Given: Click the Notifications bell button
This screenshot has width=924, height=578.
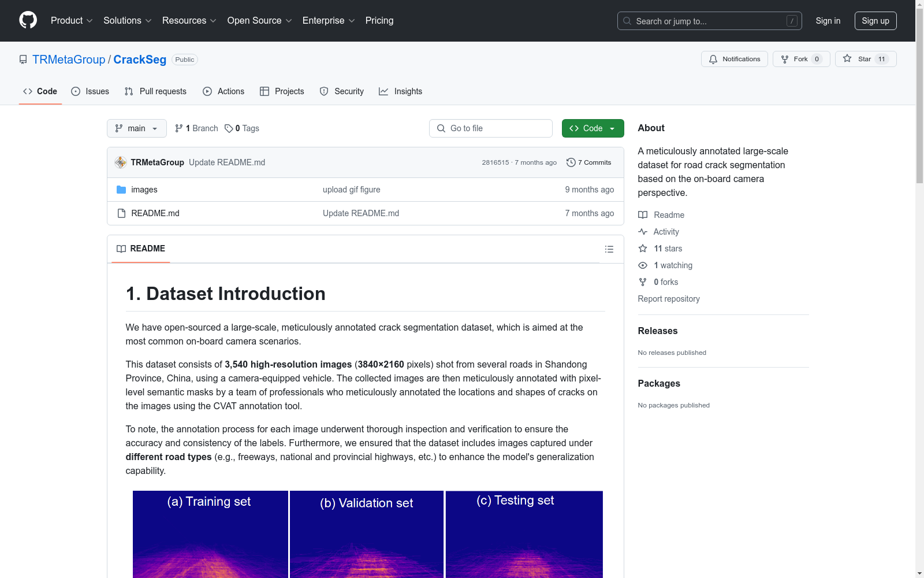Looking at the screenshot, I should click(x=734, y=59).
